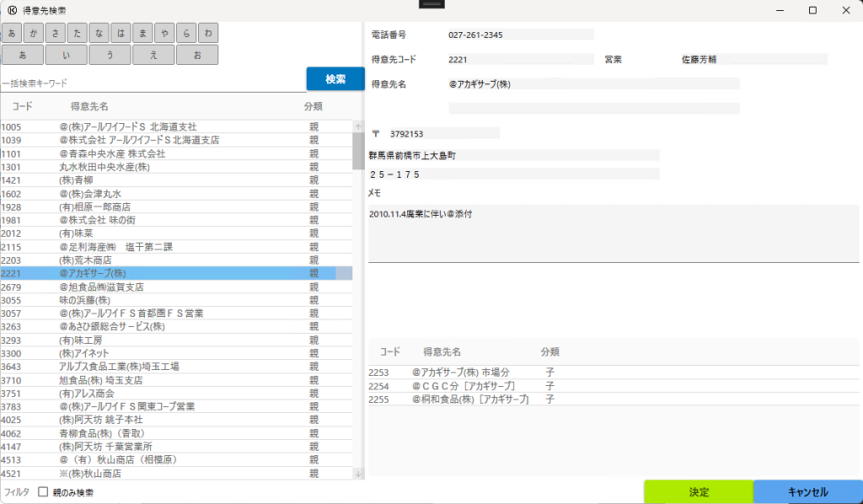
Task: Select child row 2253 アカギサーブ(株) 市場分
Action: tap(614, 373)
